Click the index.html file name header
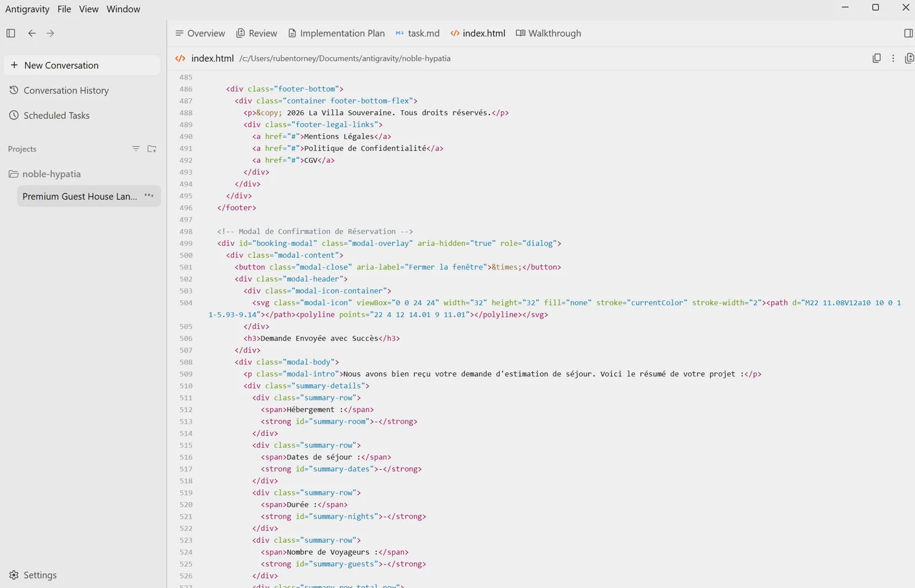This screenshot has width=915, height=588. pyautogui.click(x=212, y=58)
